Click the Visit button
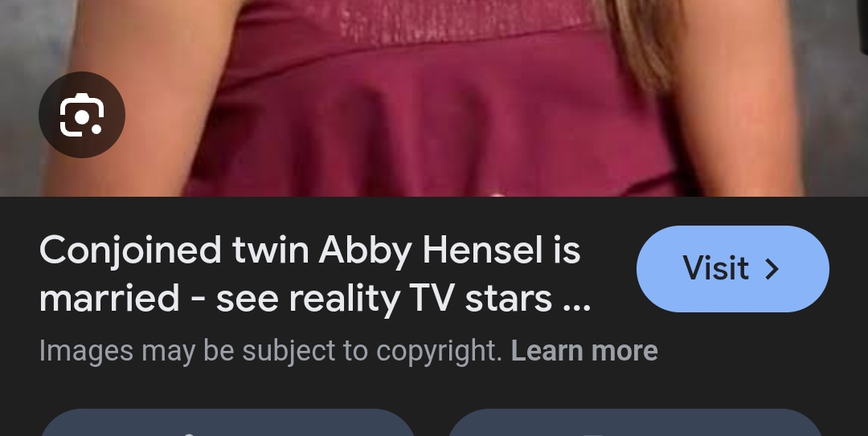 point(732,269)
